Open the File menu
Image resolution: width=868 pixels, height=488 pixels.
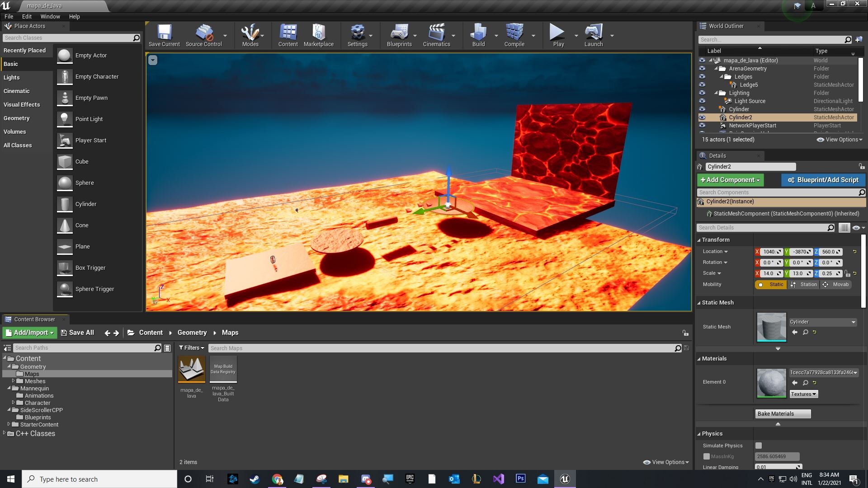[9, 16]
